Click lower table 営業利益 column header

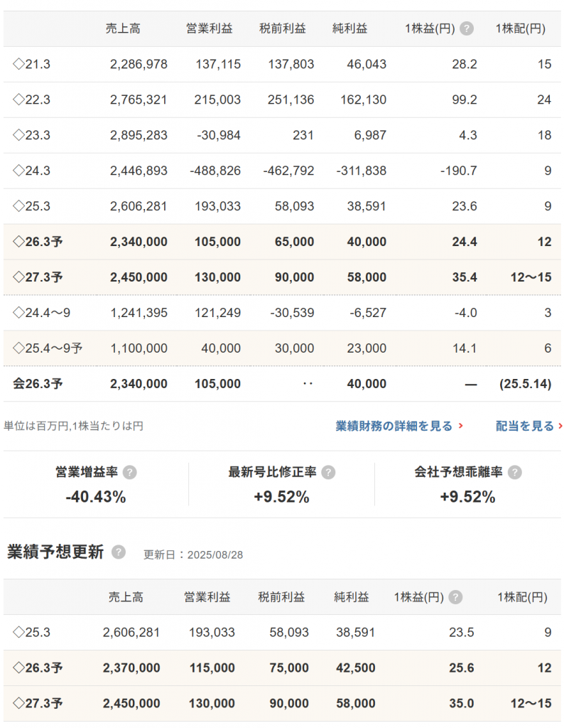click(x=207, y=597)
